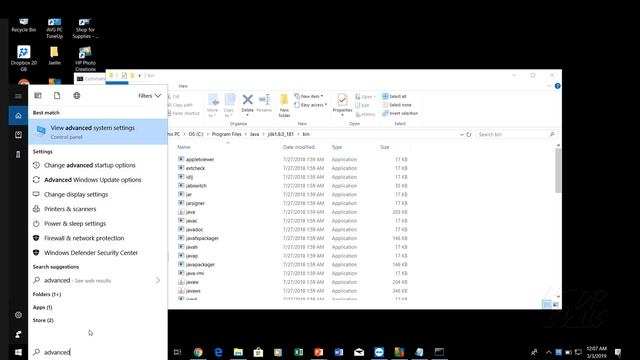
Task: Select the javac file row
Action: [292, 221]
